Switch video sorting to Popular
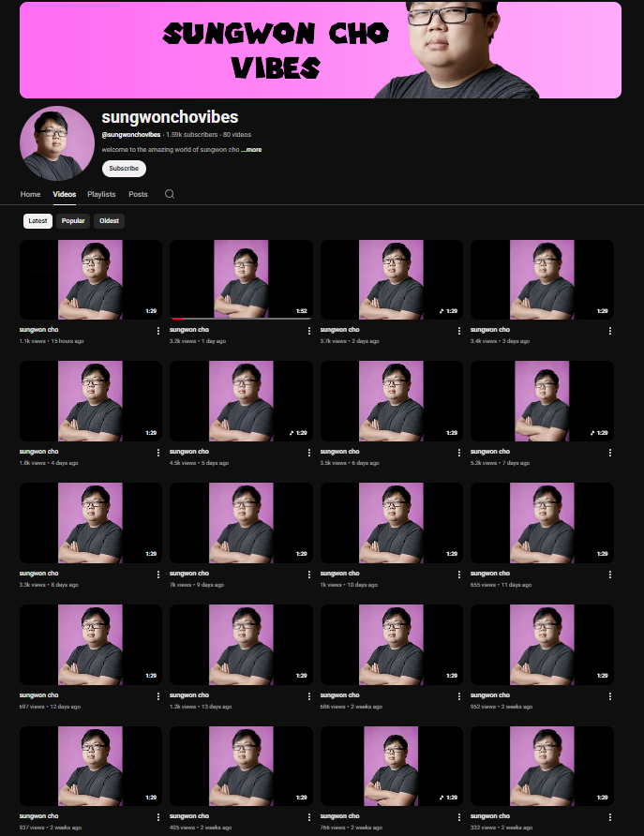644x836 pixels. (x=73, y=221)
